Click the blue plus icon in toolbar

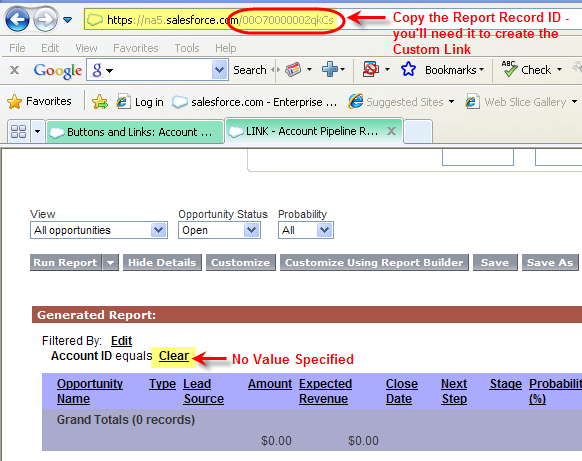330,69
